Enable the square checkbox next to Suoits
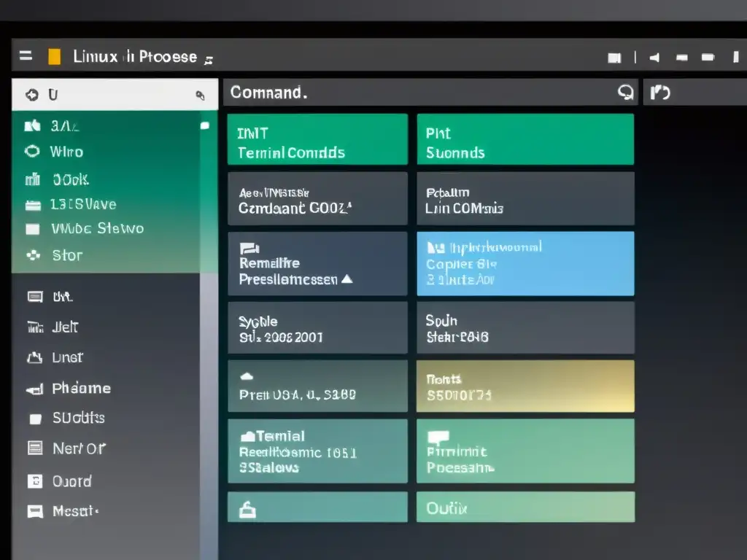This screenshot has width=747, height=560. [x=34, y=418]
